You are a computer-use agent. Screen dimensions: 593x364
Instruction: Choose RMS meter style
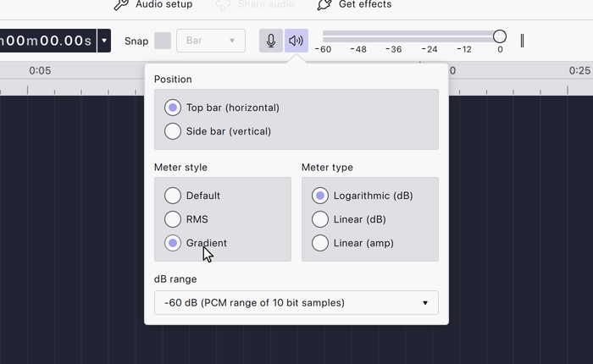pos(173,219)
